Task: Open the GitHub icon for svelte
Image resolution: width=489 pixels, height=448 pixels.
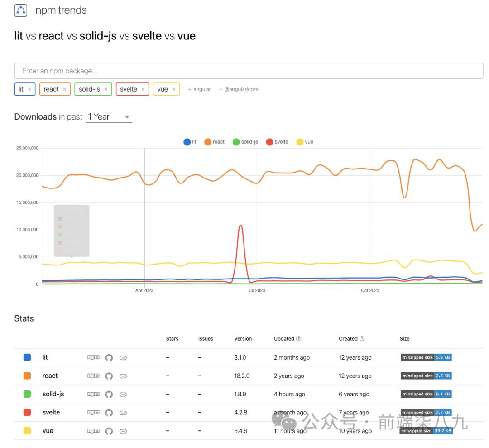Action: tap(109, 413)
